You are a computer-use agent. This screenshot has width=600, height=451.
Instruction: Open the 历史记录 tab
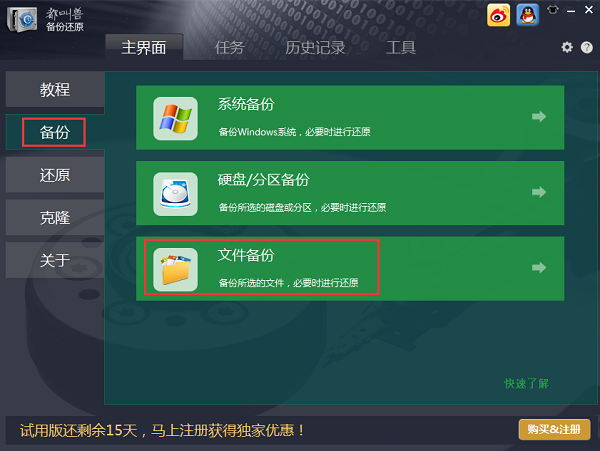tap(315, 47)
